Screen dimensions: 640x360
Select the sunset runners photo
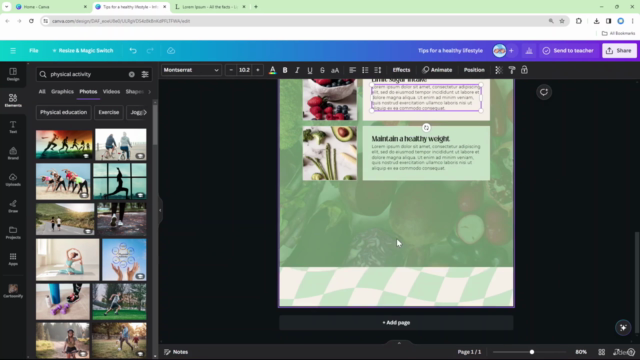click(x=64, y=144)
